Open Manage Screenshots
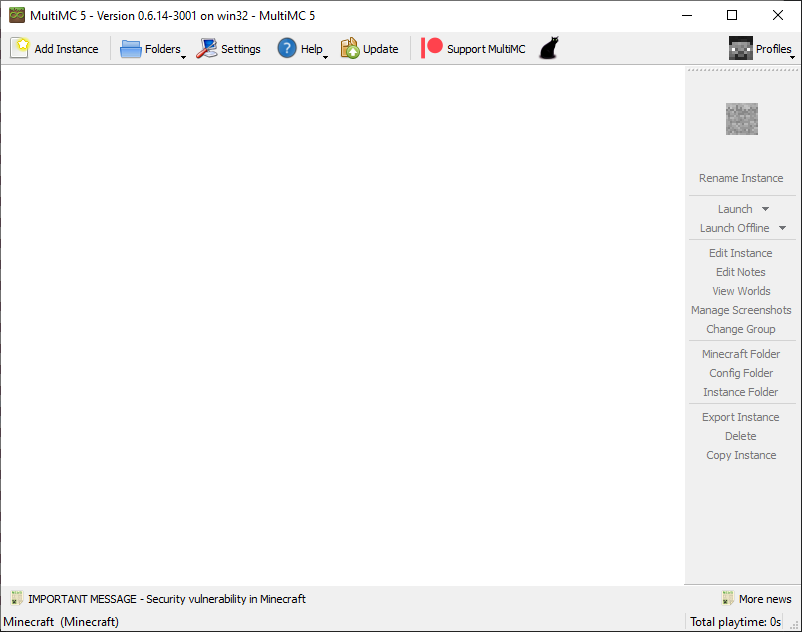The image size is (802, 632). (x=741, y=310)
